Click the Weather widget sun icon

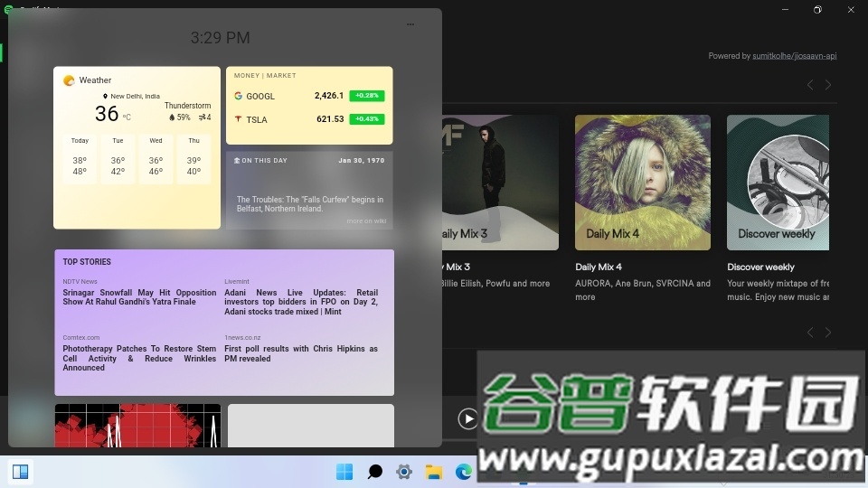point(69,80)
